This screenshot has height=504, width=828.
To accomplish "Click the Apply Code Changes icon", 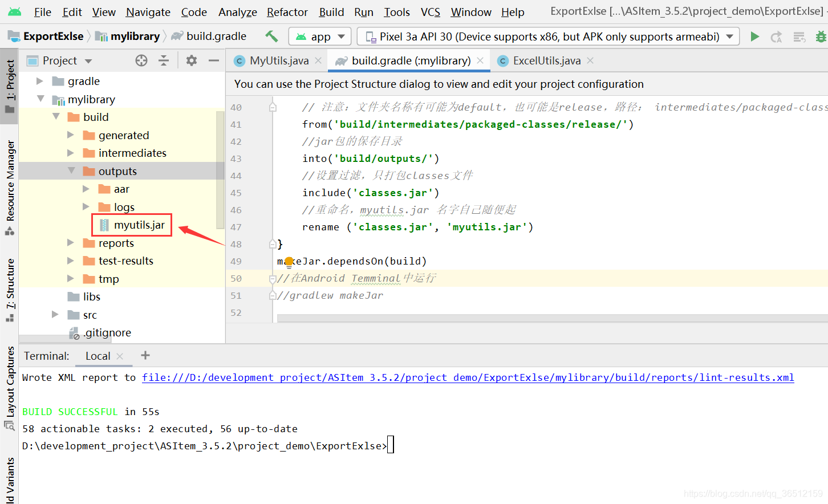I will [x=799, y=37].
